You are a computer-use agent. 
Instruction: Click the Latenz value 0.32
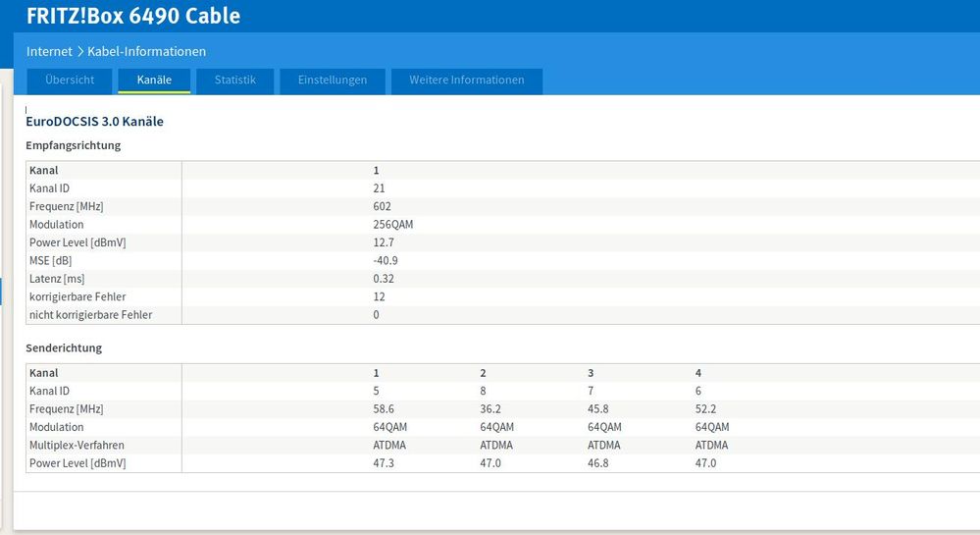[x=384, y=279]
